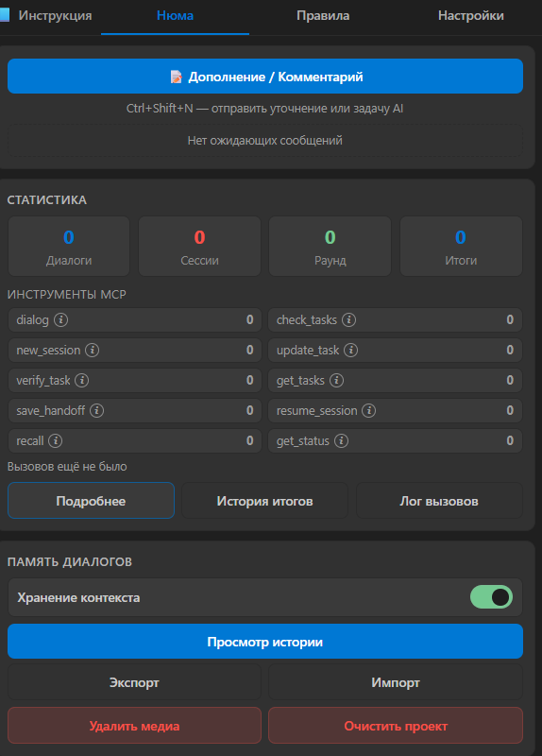Expand the Подробнее section

(x=91, y=501)
